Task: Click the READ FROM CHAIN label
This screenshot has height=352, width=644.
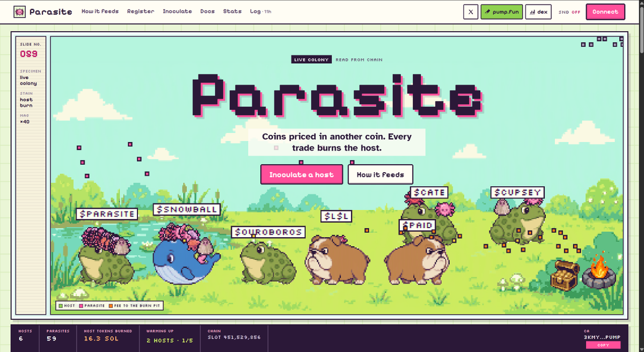Action: coord(359,60)
